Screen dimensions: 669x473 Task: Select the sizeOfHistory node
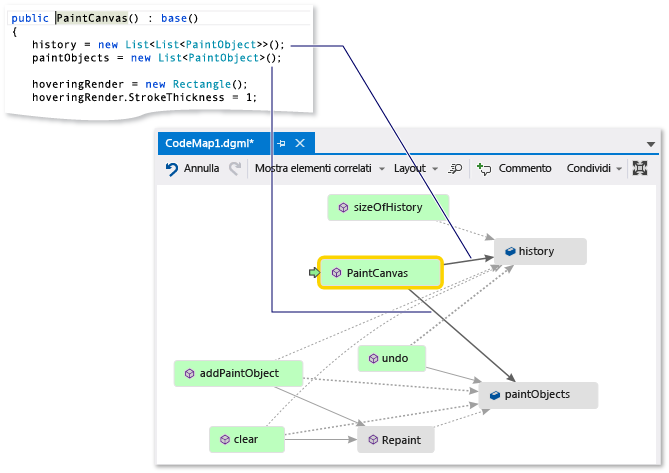tap(388, 207)
